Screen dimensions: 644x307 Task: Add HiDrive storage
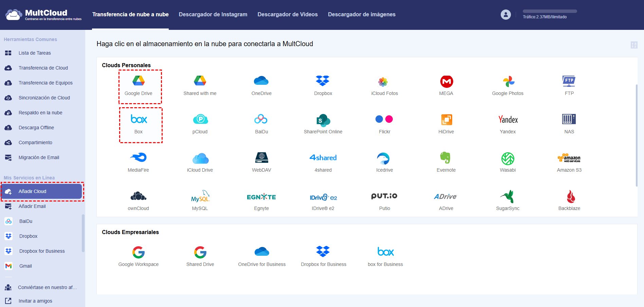tap(446, 124)
